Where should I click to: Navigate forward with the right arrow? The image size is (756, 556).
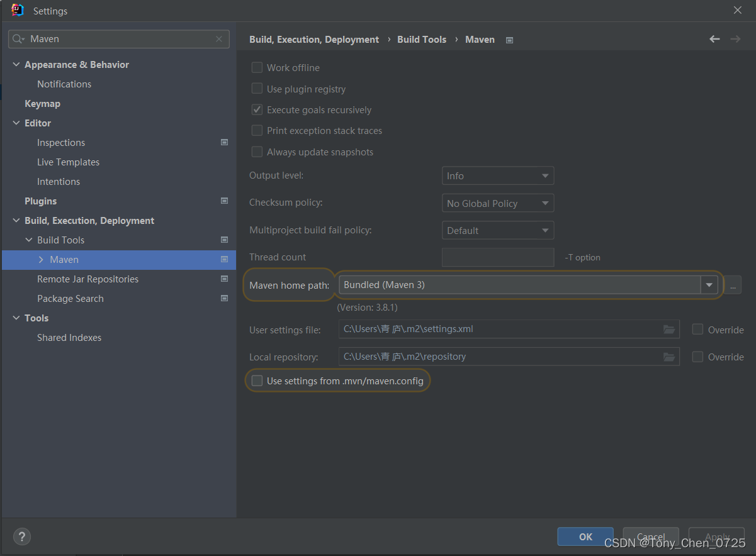click(x=735, y=39)
